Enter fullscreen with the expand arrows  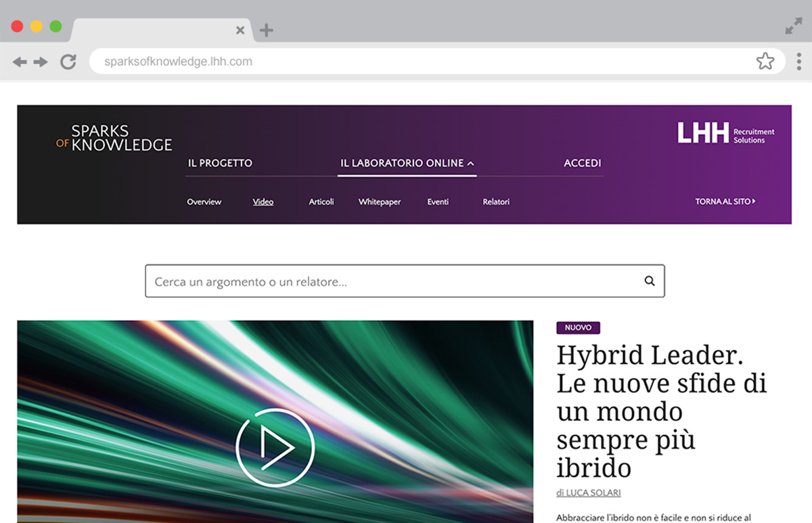(x=793, y=26)
